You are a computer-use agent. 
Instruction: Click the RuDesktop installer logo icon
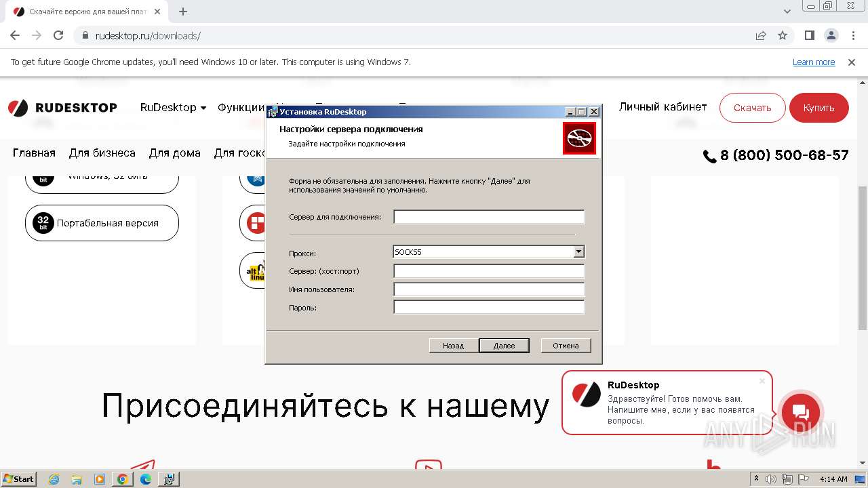coord(579,138)
